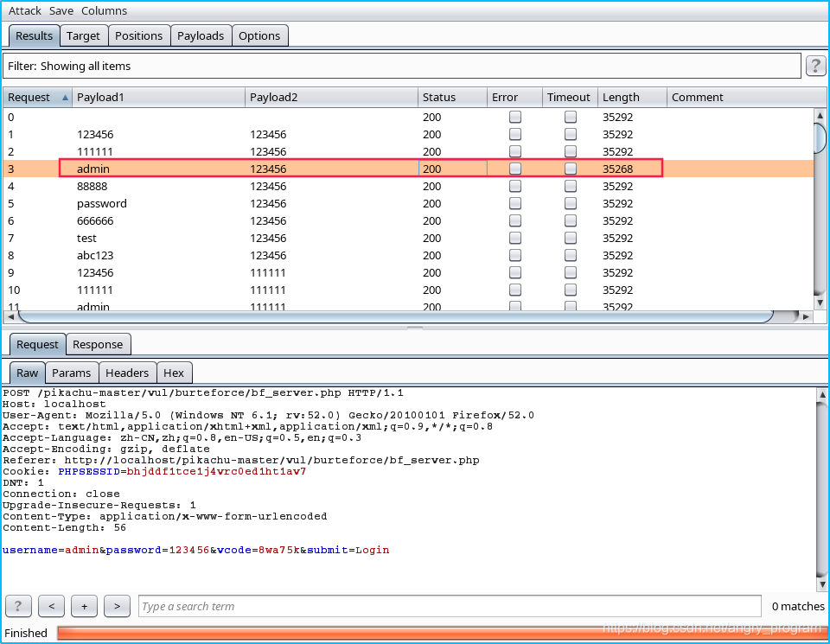The image size is (830, 644).
Task: Select the Results tab
Action: tap(34, 35)
